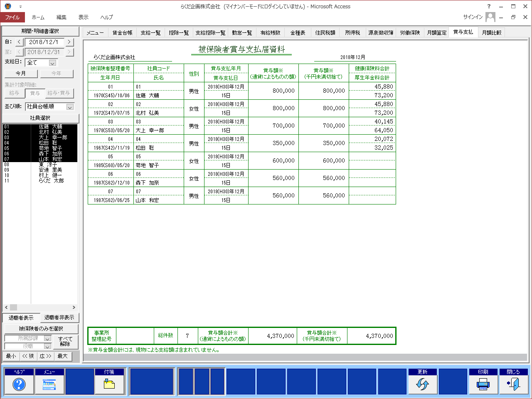Screen dimensions: 532x399
Task: Select employee 08 東 涼子 in list
Action: [x=40, y=165]
